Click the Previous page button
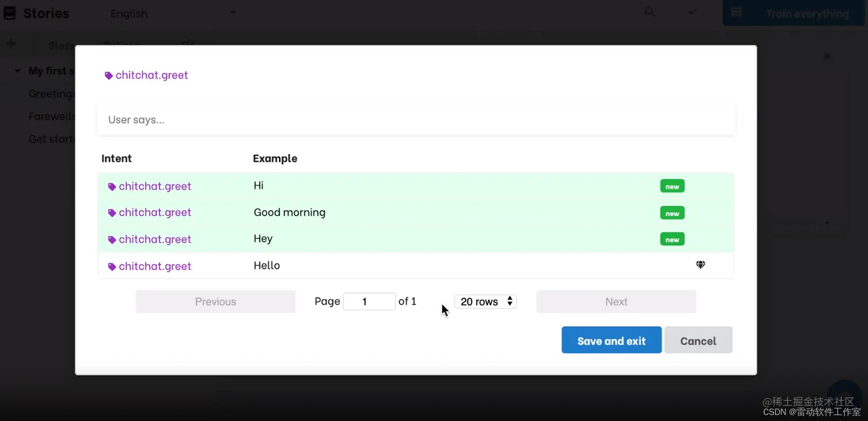Screen dimensions: 868x421 click(215, 302)
